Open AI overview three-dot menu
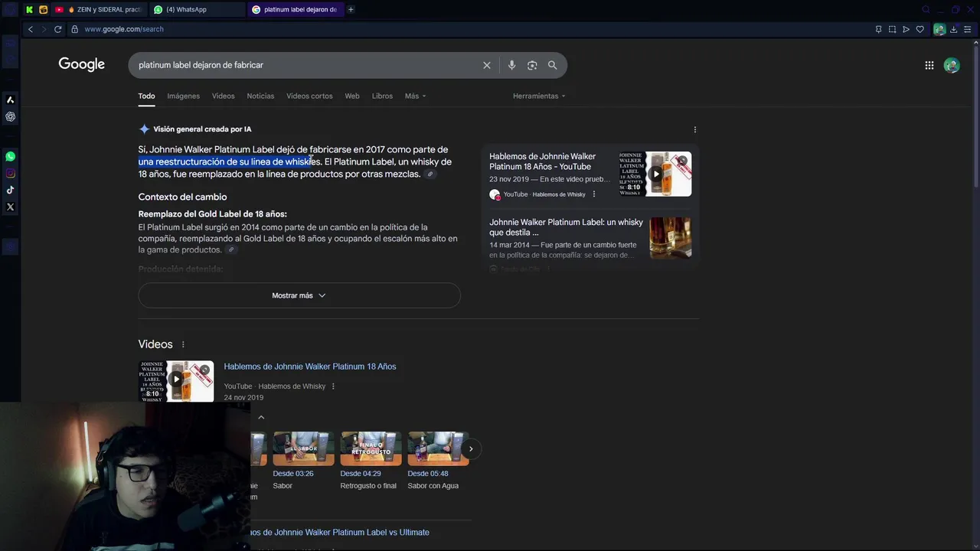The image size is (980, 551). pos(694,129)
